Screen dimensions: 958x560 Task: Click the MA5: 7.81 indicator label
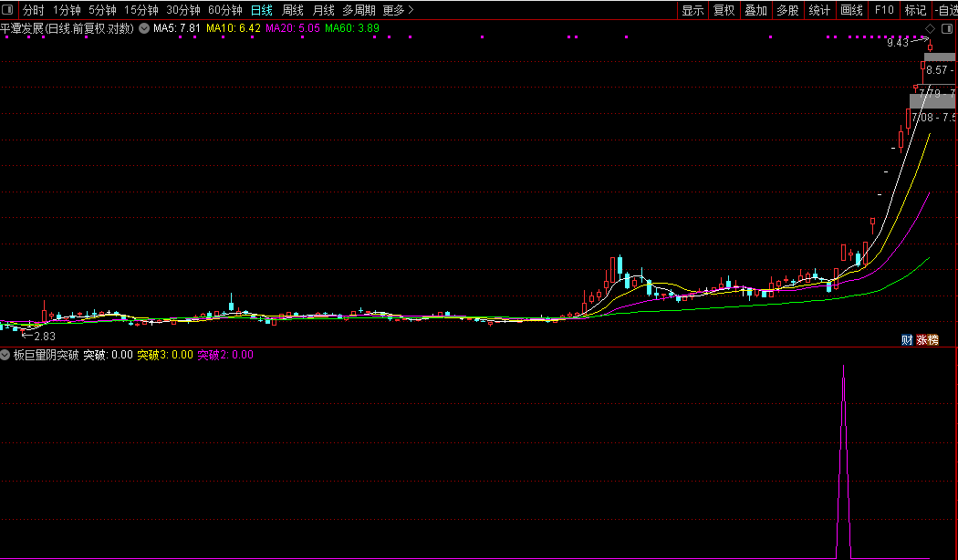(177, 28)
